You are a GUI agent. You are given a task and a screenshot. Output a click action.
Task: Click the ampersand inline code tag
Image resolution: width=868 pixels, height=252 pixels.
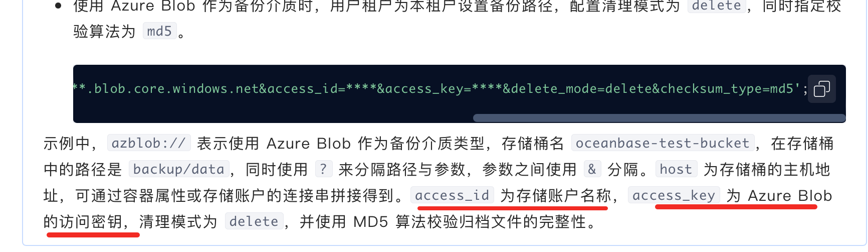pyautogui.click(x=592, y=169)
